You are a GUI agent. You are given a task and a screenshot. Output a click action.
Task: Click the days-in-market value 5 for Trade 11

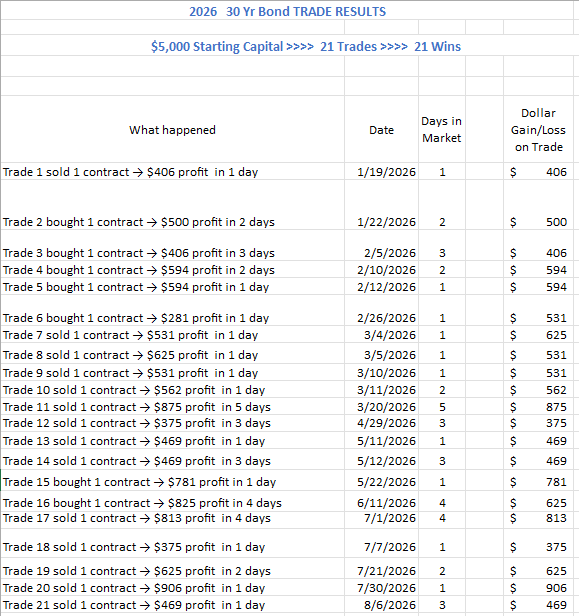442,407
